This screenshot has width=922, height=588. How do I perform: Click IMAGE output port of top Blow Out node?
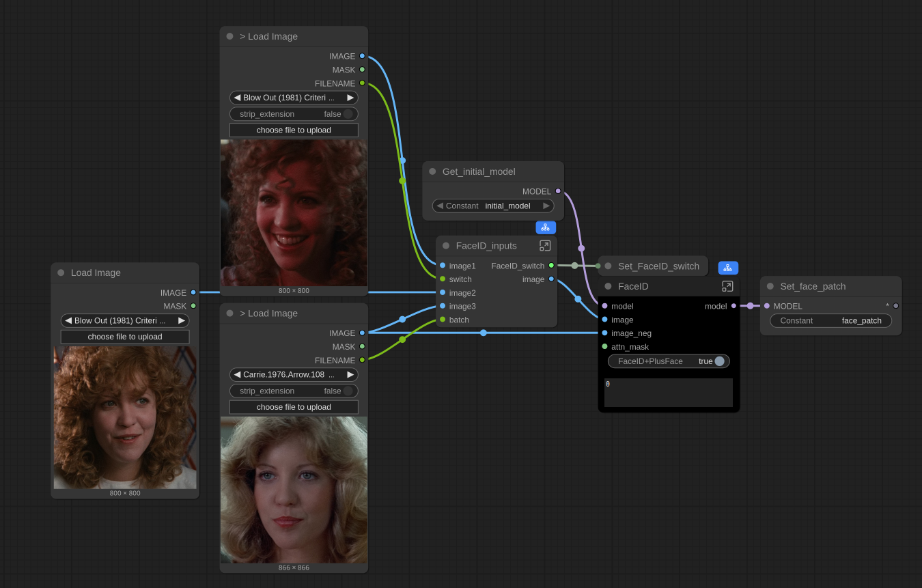click(362, 56)
